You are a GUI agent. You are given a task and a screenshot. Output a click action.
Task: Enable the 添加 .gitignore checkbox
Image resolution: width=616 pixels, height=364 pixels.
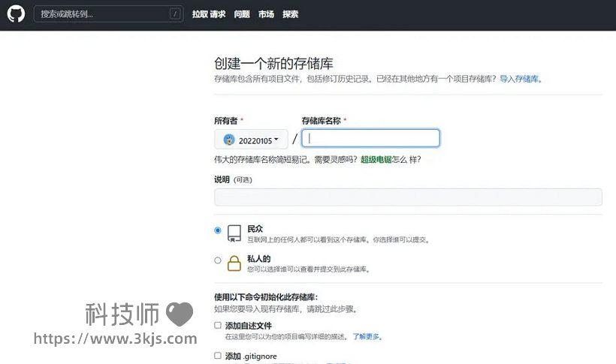(218, 355)
